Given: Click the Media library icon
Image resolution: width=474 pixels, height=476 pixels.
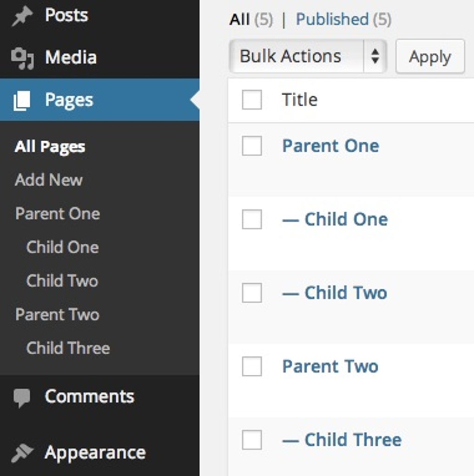Looking at the screenshot, I should click(21, 57).
